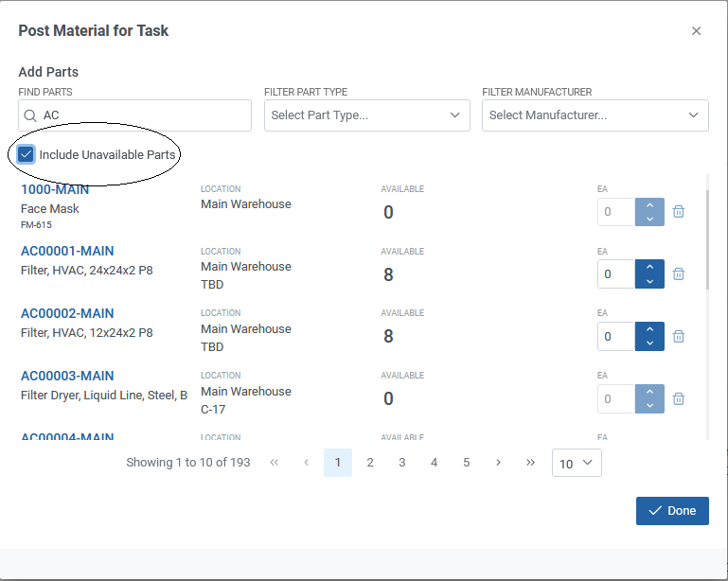This screenshot has height=581, width=728.
Task: Jump to last page of results
Action: [530, 462]
